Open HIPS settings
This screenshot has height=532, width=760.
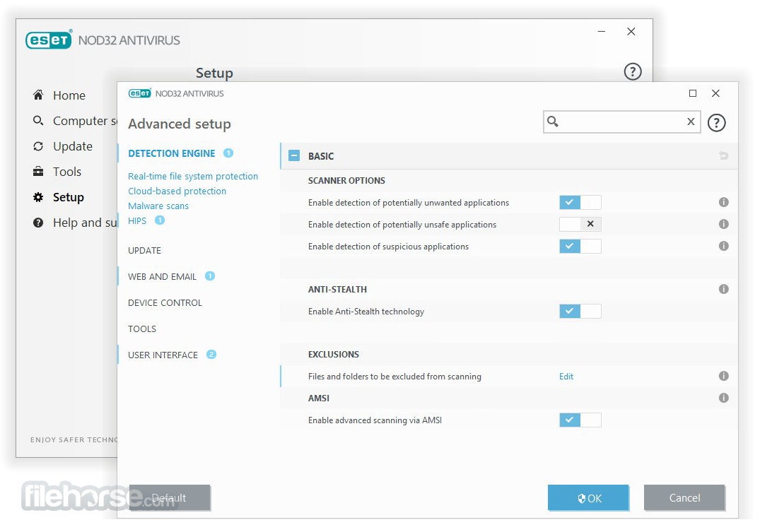coord(137,221)
